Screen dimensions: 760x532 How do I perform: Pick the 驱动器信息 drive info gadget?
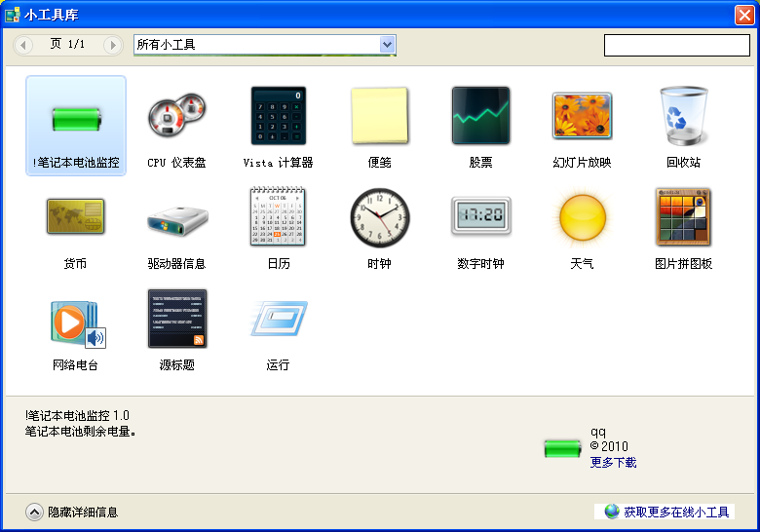(x=176, y=218)
